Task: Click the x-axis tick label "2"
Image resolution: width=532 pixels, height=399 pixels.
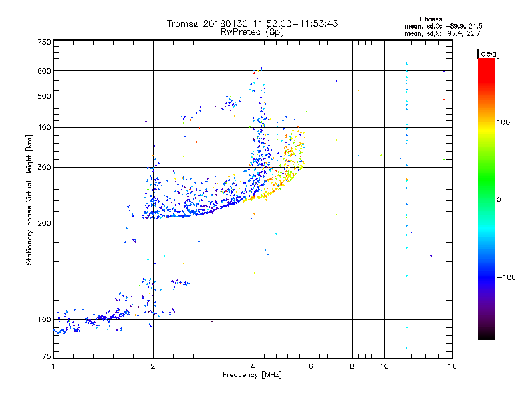Action: coord(153,366)
